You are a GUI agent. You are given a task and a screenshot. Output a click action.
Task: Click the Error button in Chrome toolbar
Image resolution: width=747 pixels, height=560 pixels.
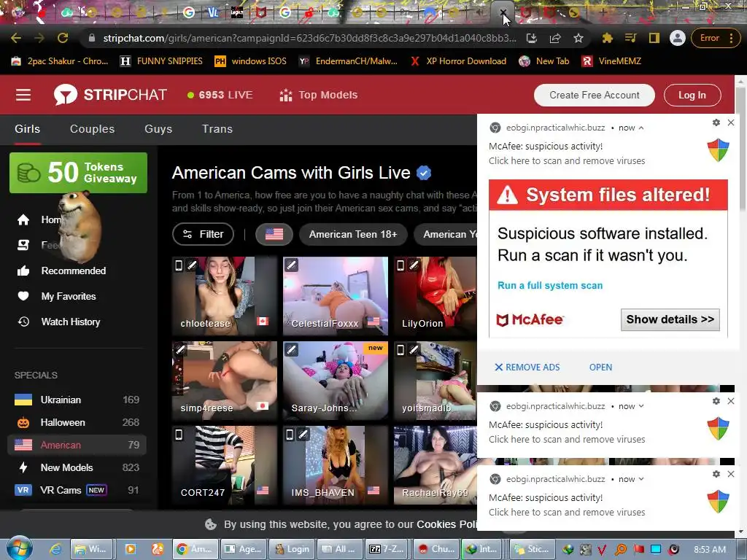point(709,38)
